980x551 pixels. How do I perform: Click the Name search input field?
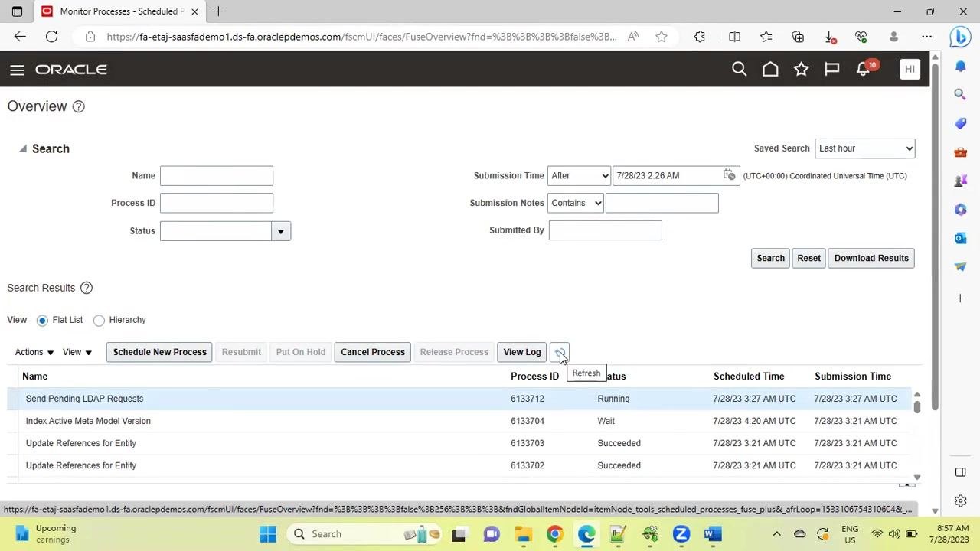tap(217, 176)
